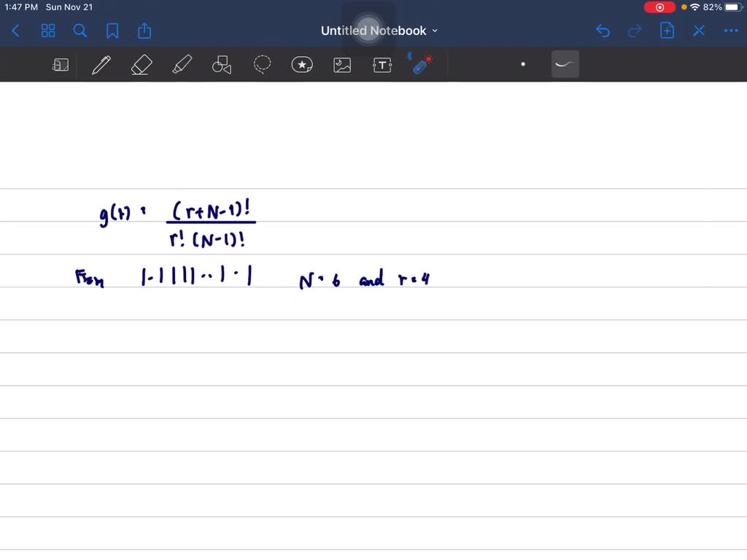Image resolution: width=747 pixels, height=560 pixels.
Task: Open the Shapes tool
Action: [x=221, y=64]
